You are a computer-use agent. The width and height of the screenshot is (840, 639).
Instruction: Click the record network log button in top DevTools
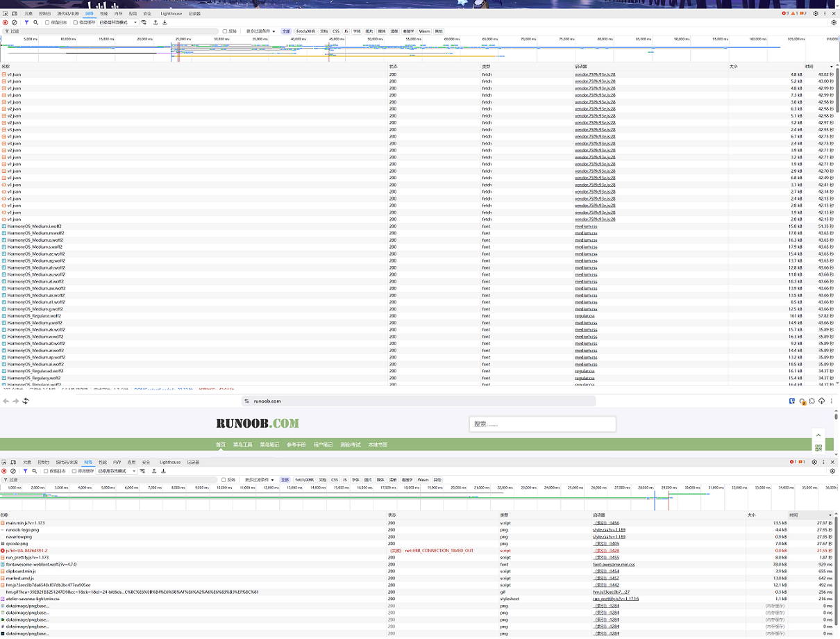click(x=6, y=22)
